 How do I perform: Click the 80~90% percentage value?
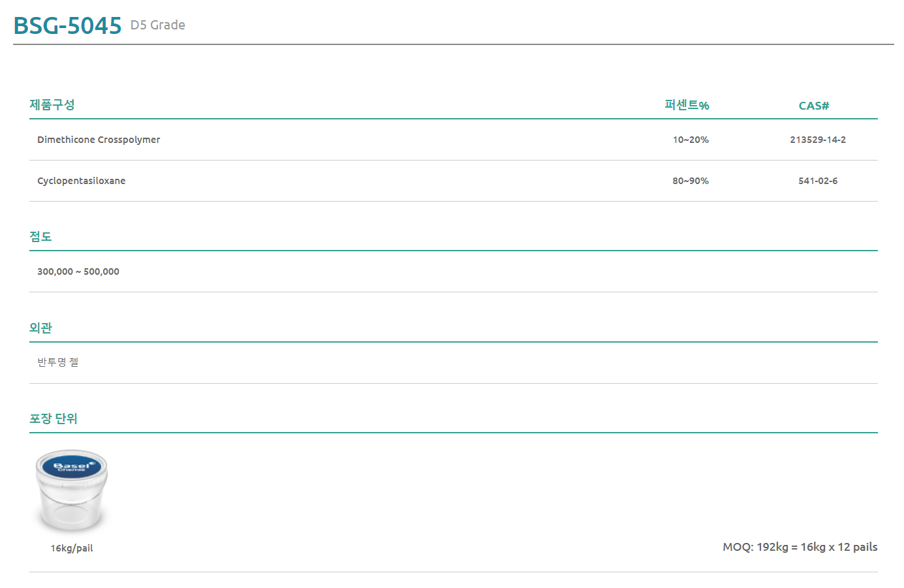coord(691,181)
